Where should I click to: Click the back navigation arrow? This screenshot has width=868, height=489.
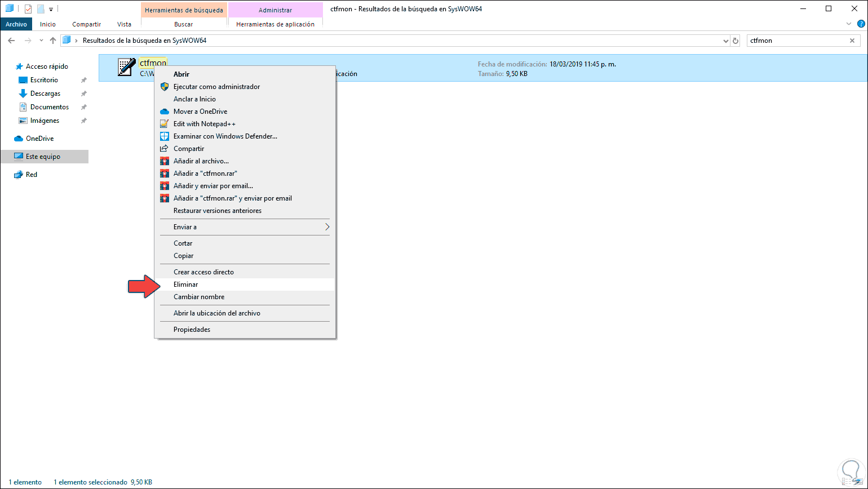click(x=11, y=41)
